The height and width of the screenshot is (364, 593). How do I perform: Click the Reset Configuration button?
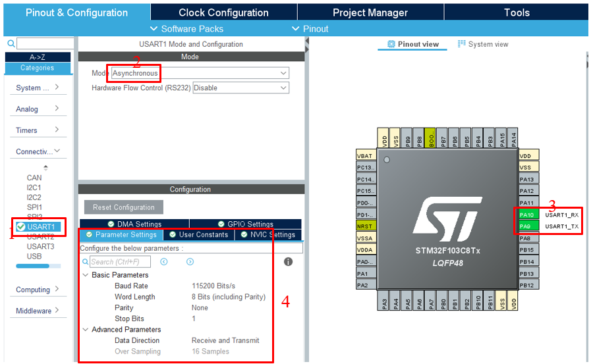point(123,207)
